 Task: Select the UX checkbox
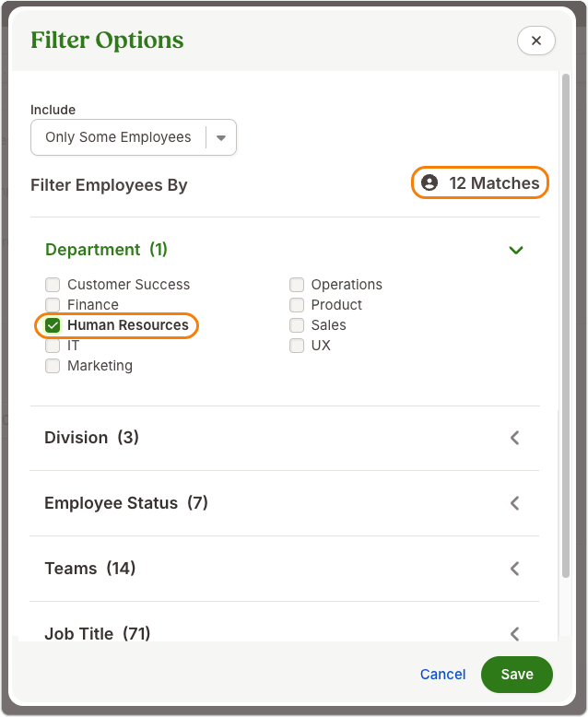point(297,346)
